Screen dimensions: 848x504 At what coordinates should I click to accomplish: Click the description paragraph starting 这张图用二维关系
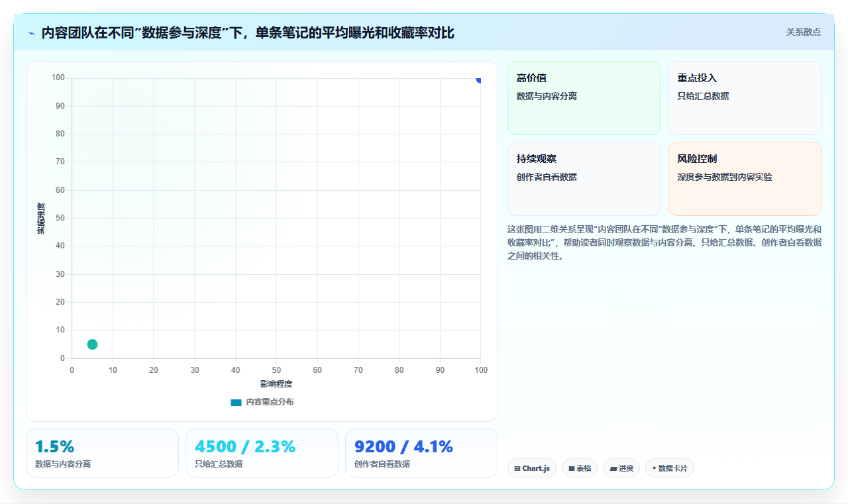(x=664, y=242)
